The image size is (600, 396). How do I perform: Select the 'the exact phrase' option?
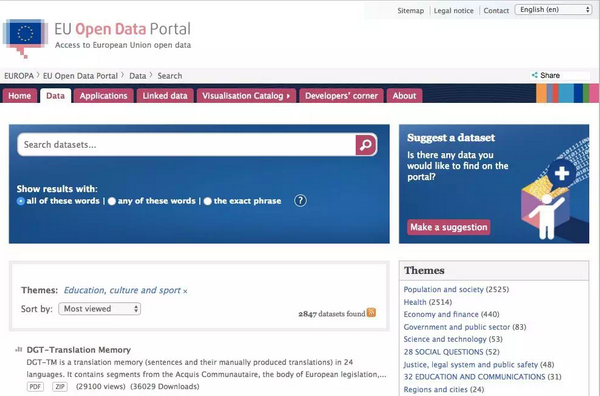pos(208,201)
